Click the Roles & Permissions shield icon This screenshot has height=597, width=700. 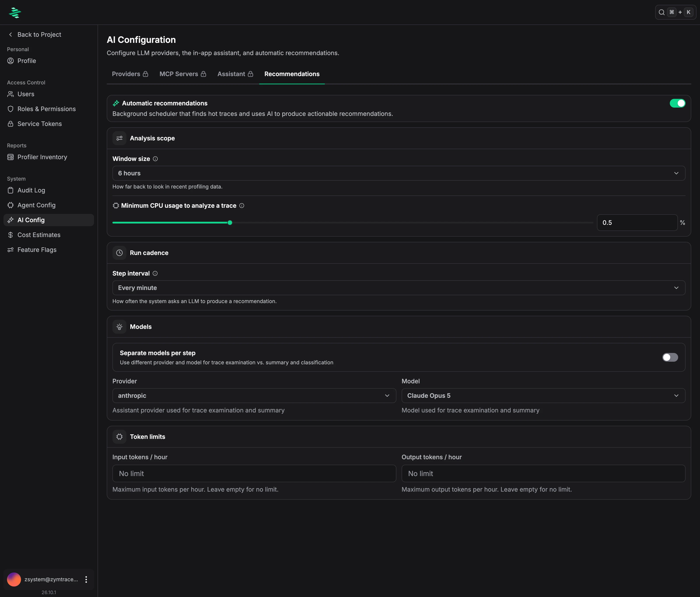pos(10,109)
